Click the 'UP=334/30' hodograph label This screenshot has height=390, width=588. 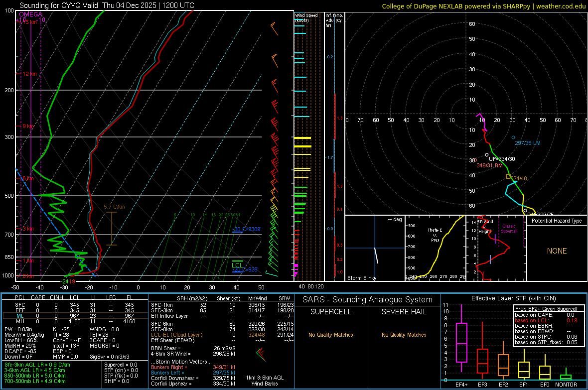[502, 159]
